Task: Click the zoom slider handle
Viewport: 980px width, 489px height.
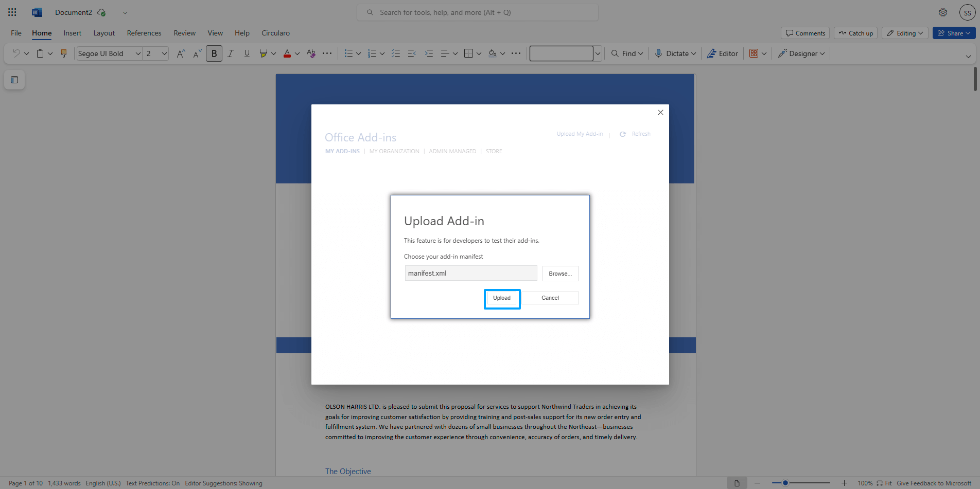Action: (785, 483)
